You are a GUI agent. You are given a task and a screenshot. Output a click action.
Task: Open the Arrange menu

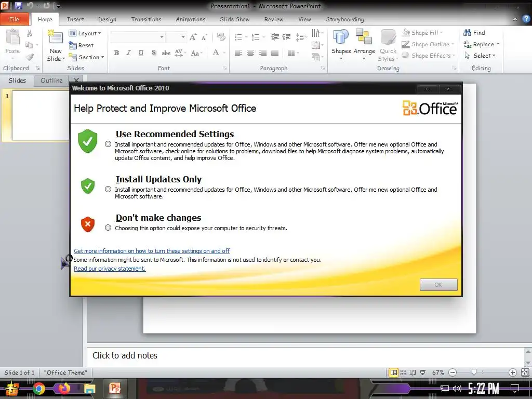[x=364, y=44]
